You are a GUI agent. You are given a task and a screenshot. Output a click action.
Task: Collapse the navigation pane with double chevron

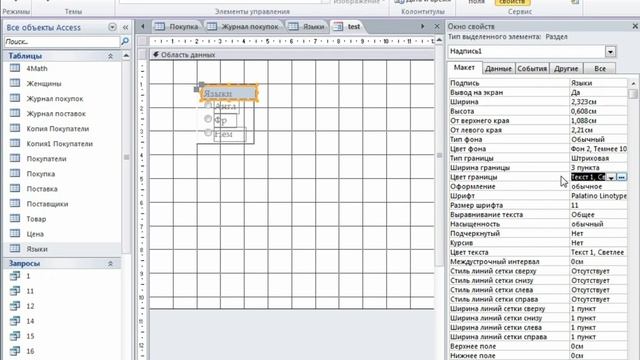(x=125, y=27)
